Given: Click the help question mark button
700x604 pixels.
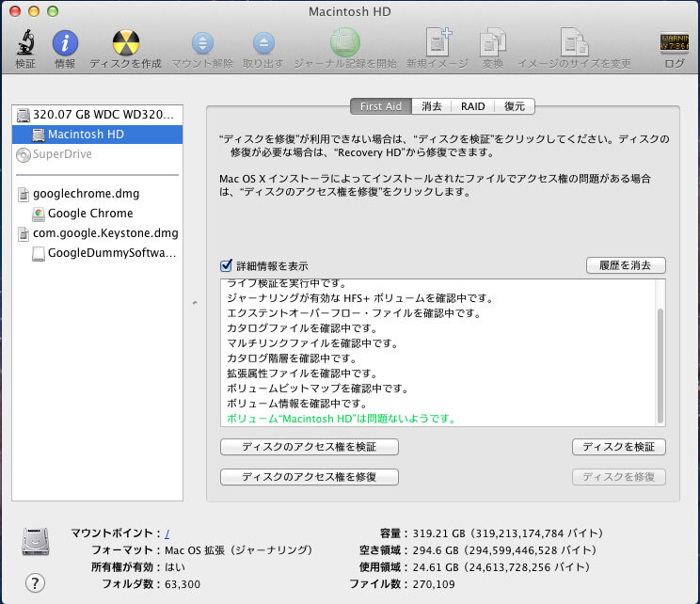Looking at the screenshot, I should click(36, 583).
